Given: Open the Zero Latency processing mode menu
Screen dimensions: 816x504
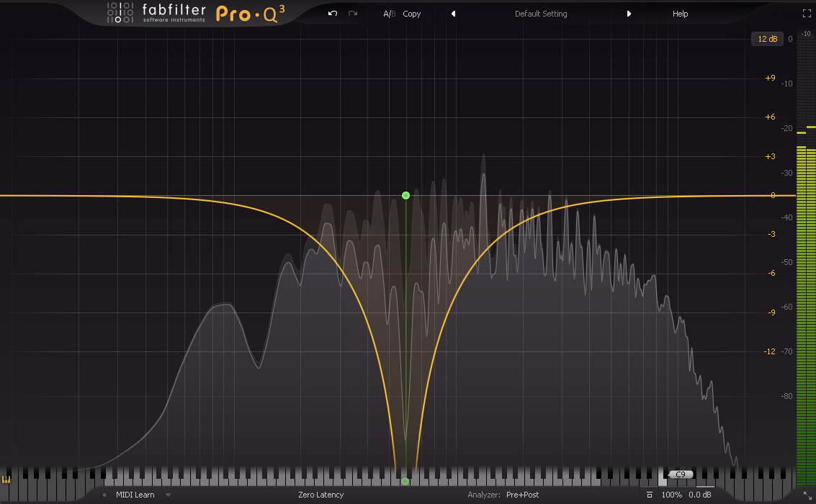Looking at the screenshot, I should point(320,495).
